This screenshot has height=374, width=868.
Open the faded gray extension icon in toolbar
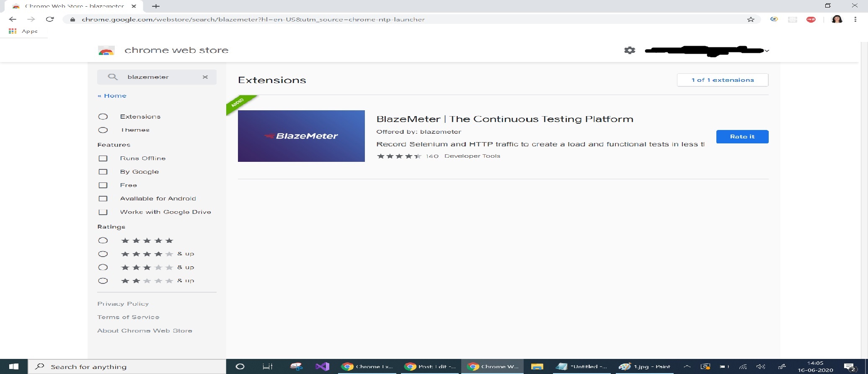pyautogui.click(x=792, y=19)
